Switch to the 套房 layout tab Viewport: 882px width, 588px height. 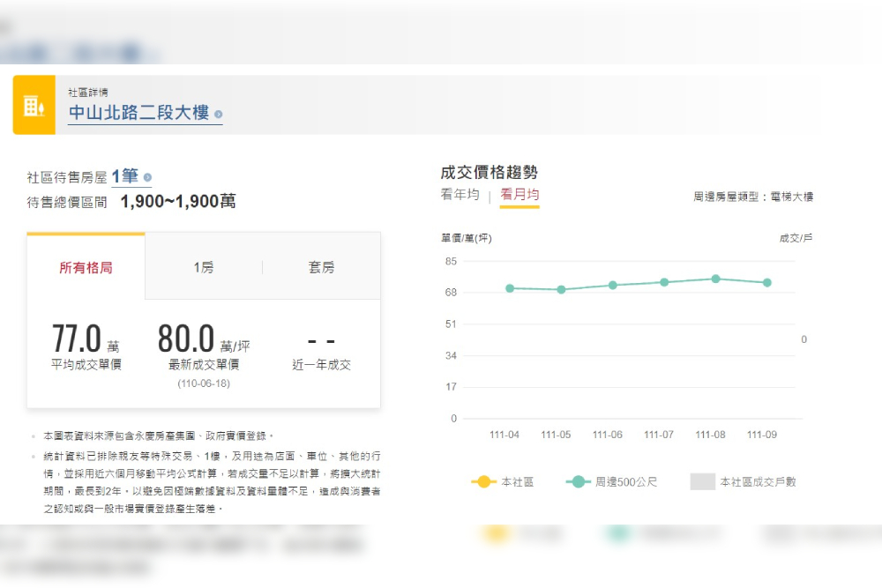[321, 267]
